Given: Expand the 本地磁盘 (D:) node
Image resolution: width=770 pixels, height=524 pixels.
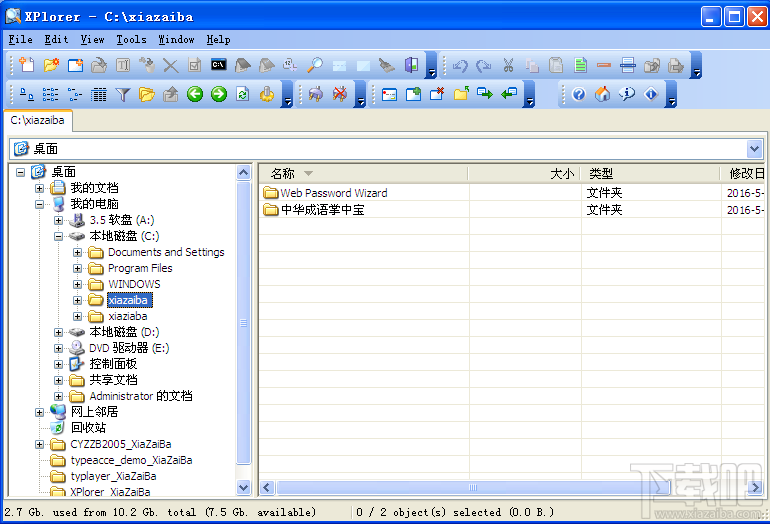Looking at the screenshot, I should click(58, 332).
